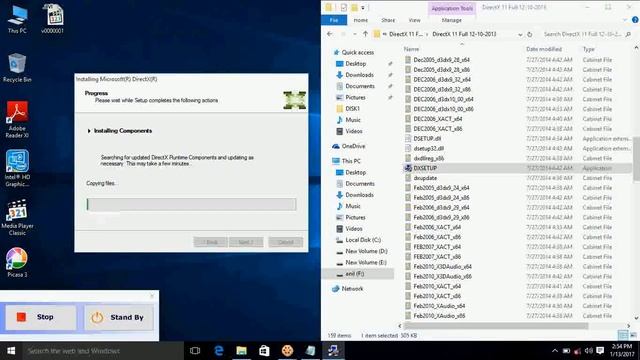Click the Search DirectX 11 Full box
Image resolution: width=640 pixels, height=360 pixels.
point(586,34)
